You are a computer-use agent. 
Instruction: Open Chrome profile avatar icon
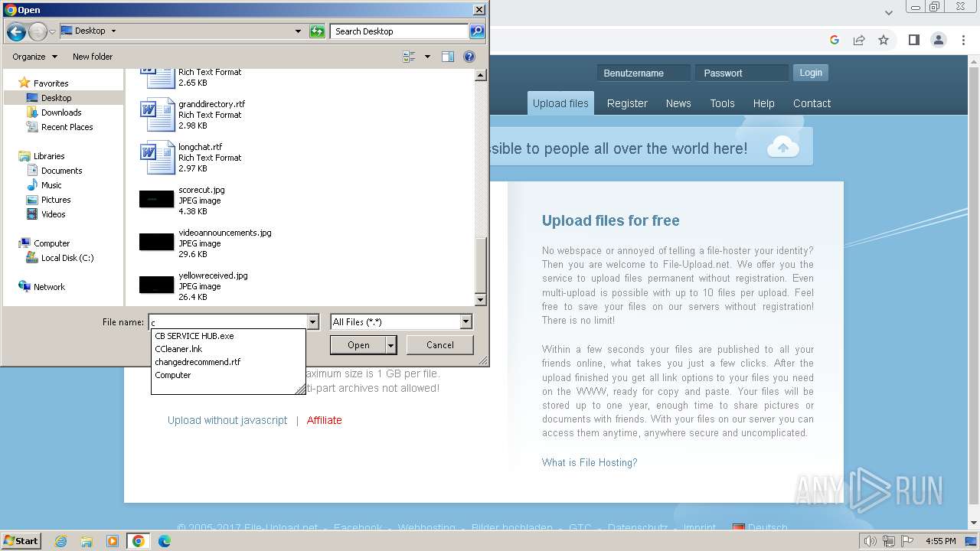pyautogui.click(x=939, y=40)
